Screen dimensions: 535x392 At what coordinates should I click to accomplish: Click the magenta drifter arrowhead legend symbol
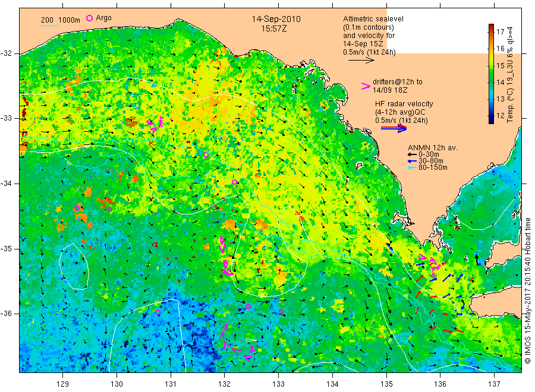click(x=366, y=86)
